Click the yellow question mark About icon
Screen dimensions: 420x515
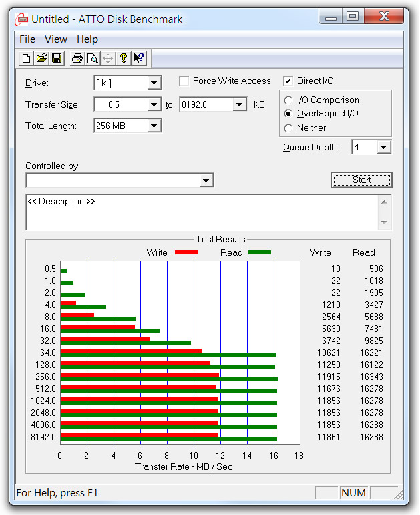coord(124,59)
